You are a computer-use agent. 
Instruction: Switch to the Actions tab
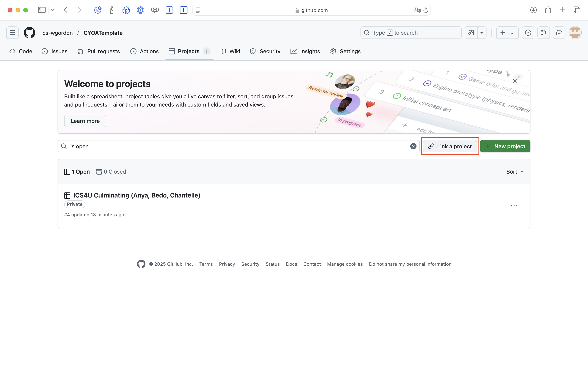(x=144, y=52)
